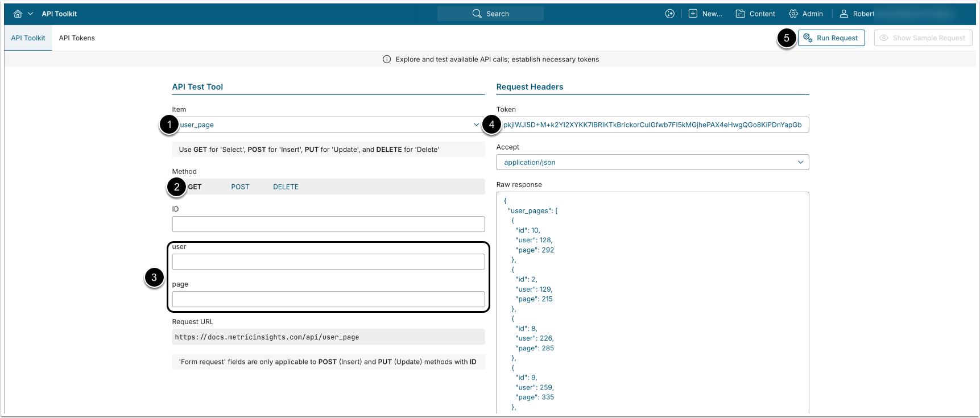Click the New plus icon
This screenshot has width=980, height=418.
point(693,14)
